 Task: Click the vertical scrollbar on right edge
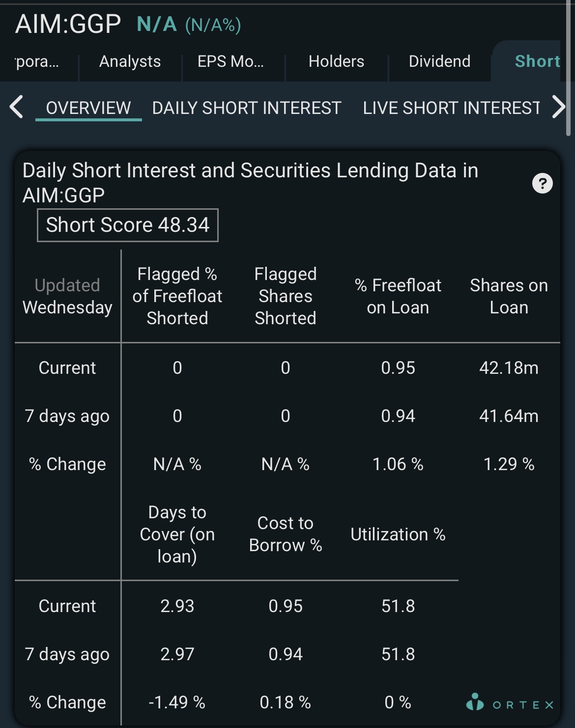569,69
